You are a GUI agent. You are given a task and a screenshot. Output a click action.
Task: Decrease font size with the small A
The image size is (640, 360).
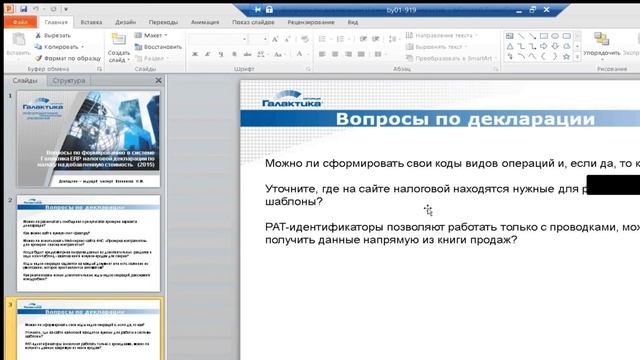coord(287,39)
